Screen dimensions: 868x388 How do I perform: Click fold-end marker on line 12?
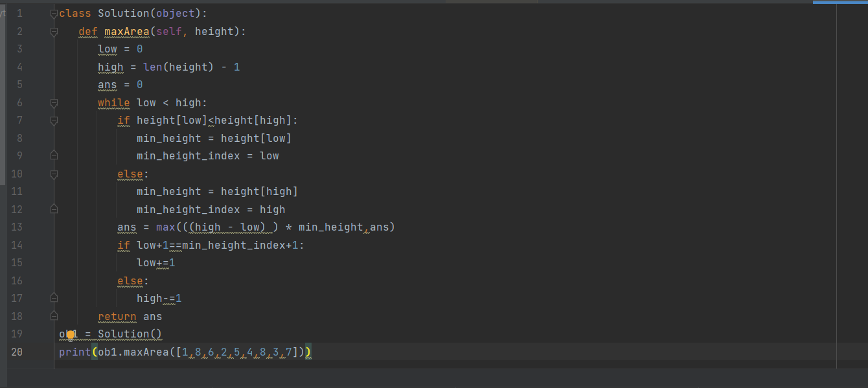[x=54, y=210]
